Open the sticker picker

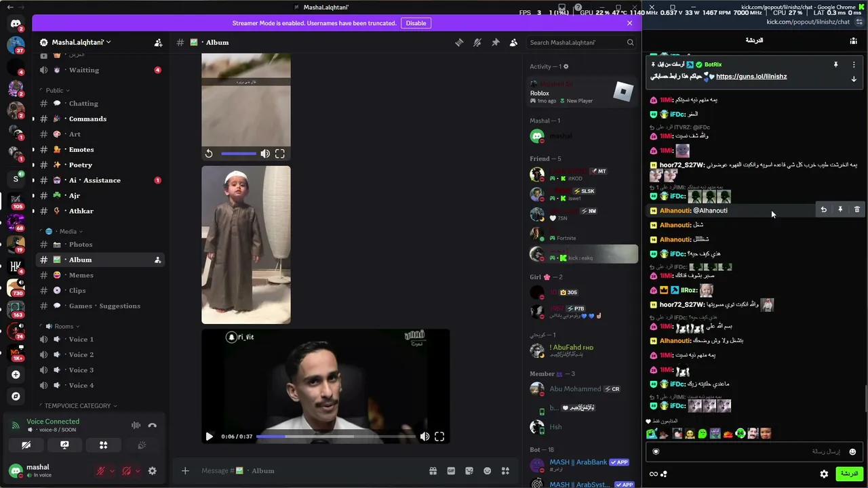pos(469,471)
